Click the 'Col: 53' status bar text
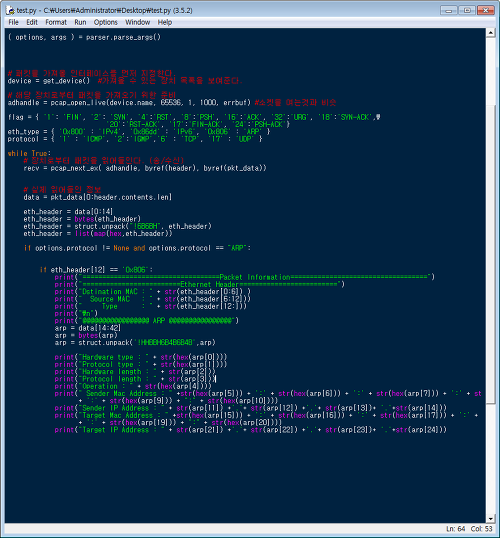 (x=481, y=529)
